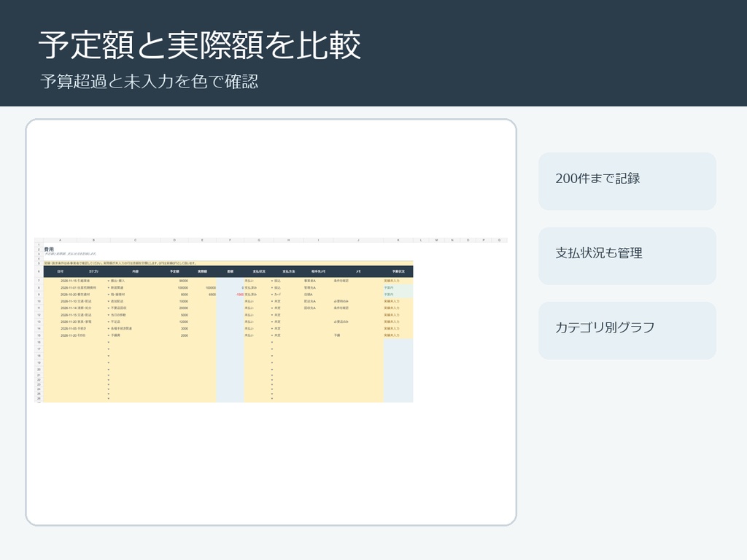Click the red difference value -1500
This screenshot has height=560, width=747.
239,295
